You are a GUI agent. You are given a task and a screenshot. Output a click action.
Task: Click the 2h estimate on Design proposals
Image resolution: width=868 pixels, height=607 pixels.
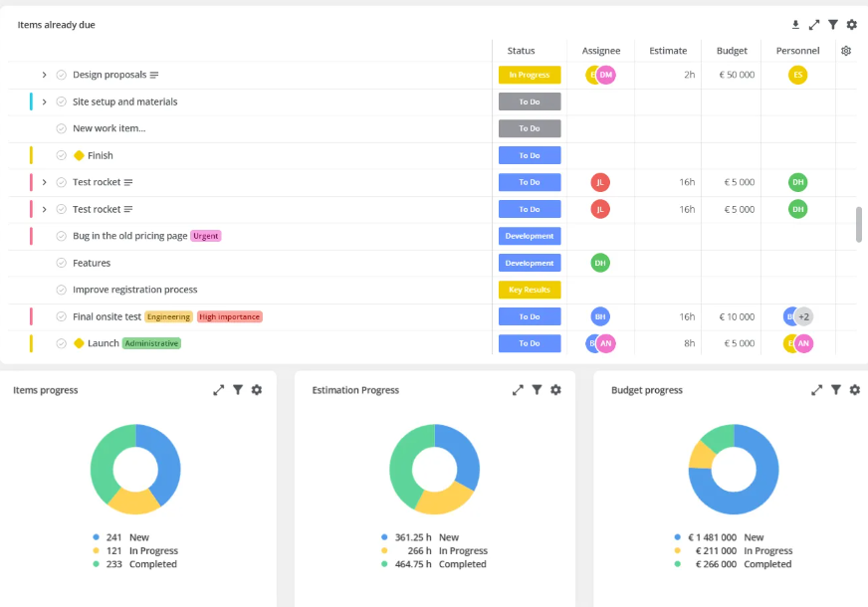(x=689, y=75)
